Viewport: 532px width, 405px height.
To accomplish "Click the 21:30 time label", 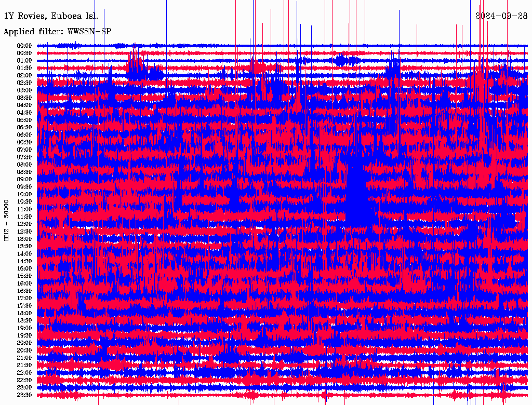I will coord(24,365).
